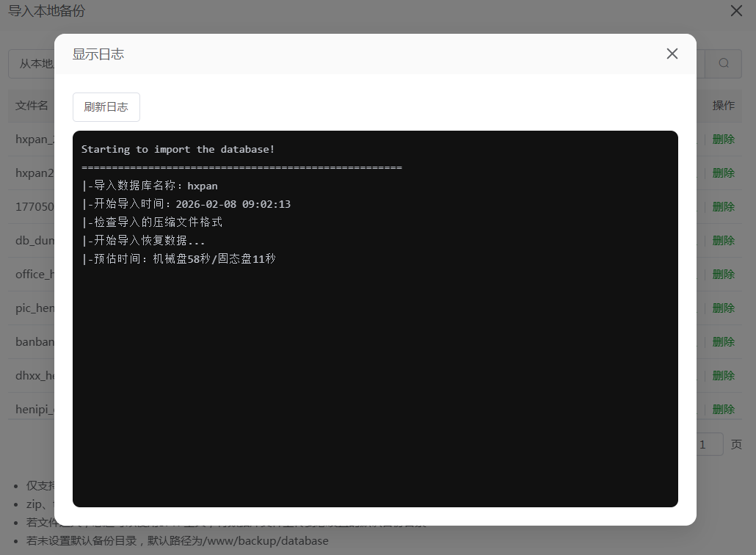Click the search magnifier icon
756x555 pixels.
722,64
